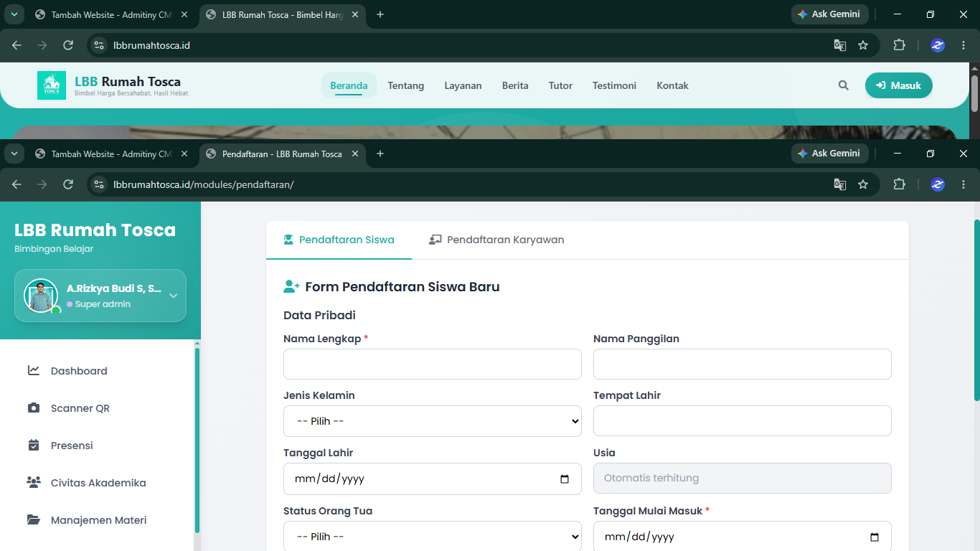The width and height of the screenshot is (980, 551).
Task: Click Ask Gemini in front window
Action: 830,154
